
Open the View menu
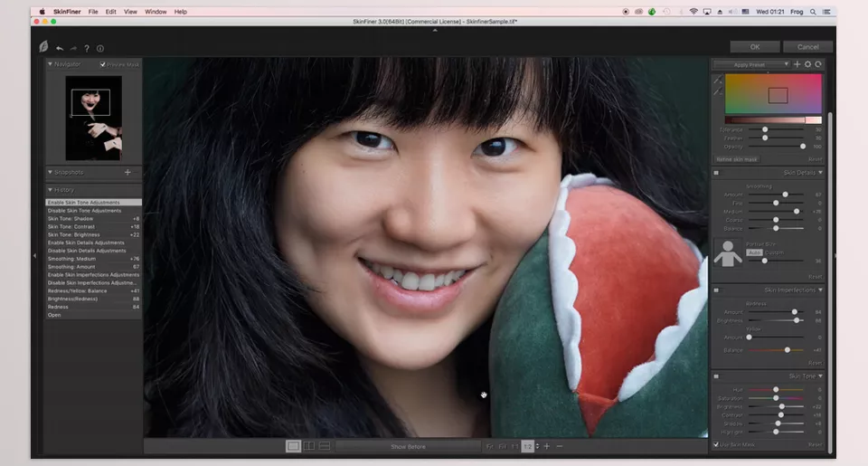pyautogui.click(x=130, y=12)
